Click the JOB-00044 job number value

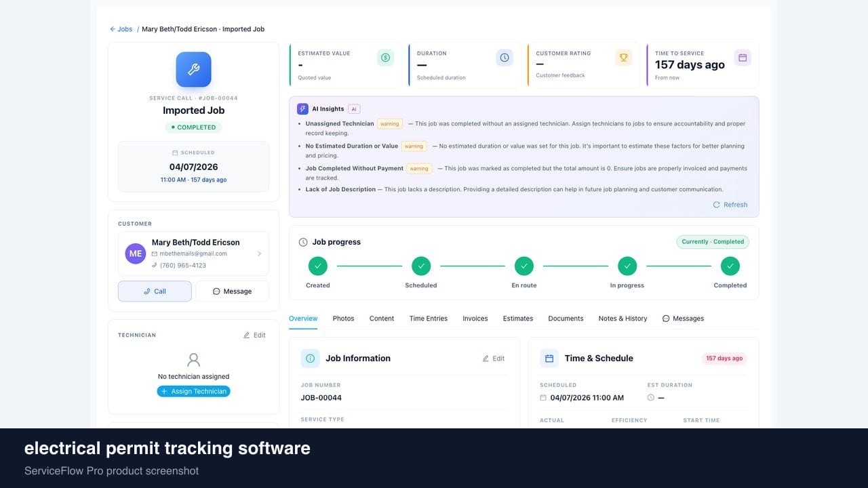pyautogui.click(x=321, y=398)
